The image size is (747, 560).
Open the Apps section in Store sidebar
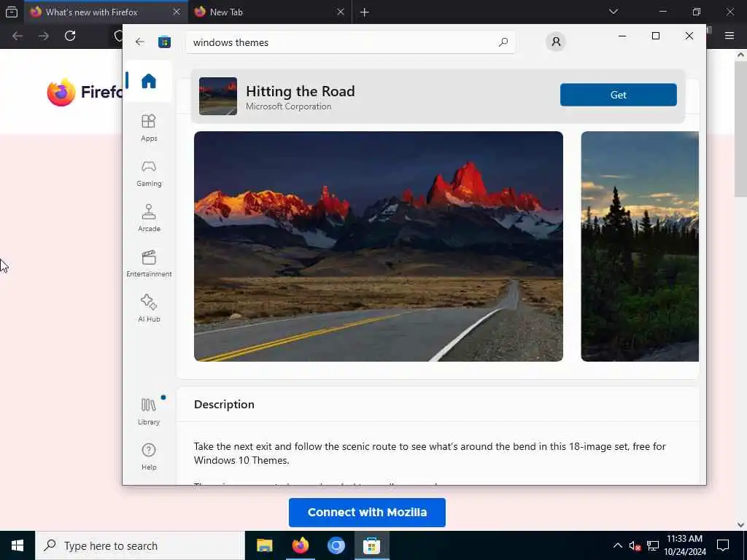(x=149, y=128)
